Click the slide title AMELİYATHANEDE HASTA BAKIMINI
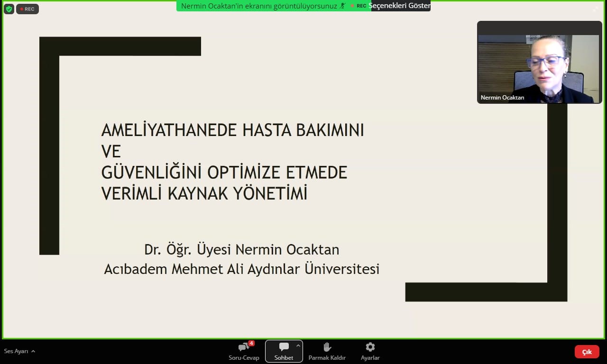This screenshot has height=364, width=607. pos(232,130)
